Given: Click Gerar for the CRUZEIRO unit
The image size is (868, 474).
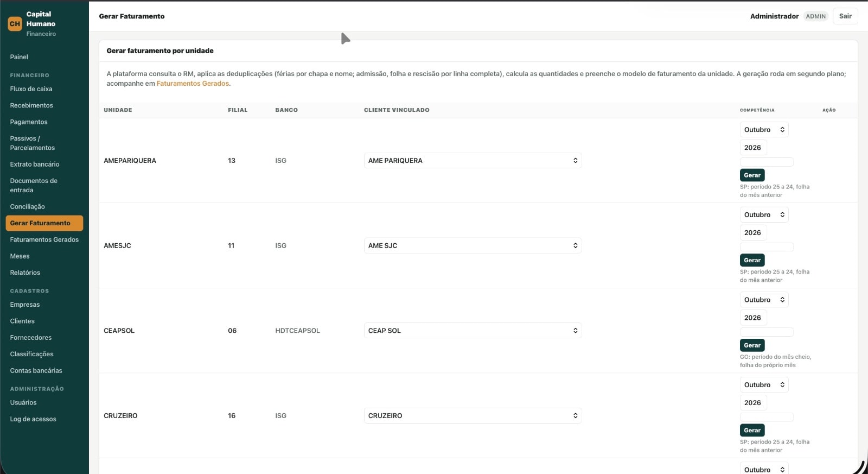Looking at the screenshot, I should point(752,431).
